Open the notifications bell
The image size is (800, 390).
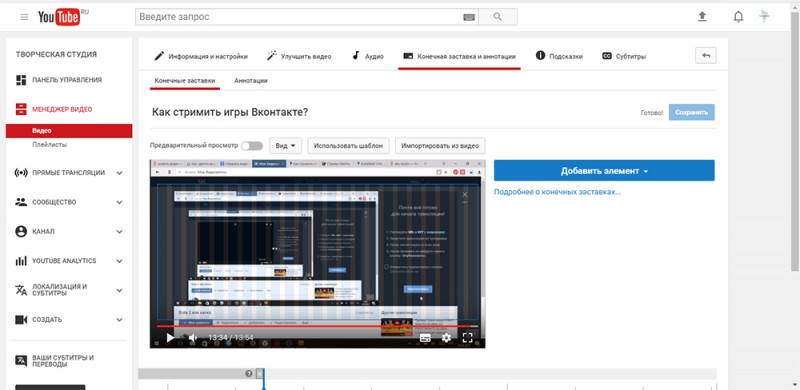pos(738,17)
